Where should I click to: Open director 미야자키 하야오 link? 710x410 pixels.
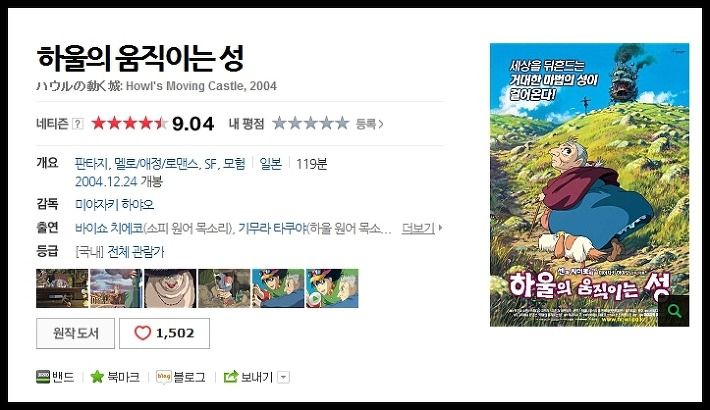(x=115, y=205)
